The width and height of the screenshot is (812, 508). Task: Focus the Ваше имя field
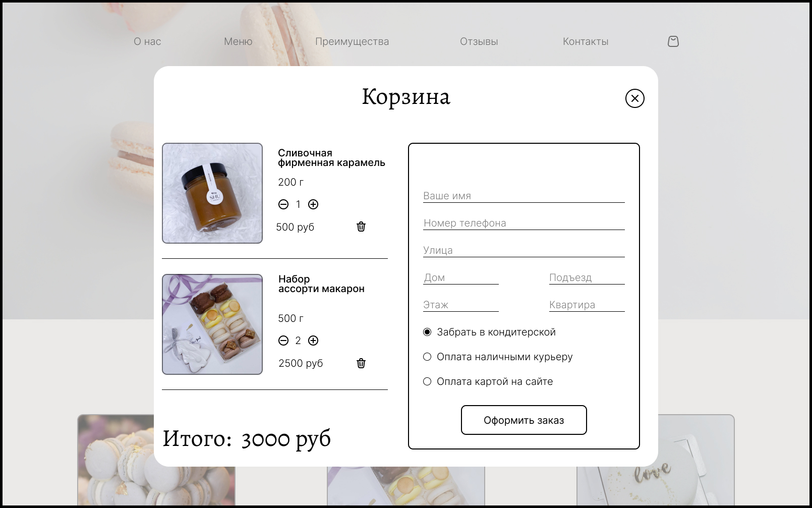pos(524,196)
